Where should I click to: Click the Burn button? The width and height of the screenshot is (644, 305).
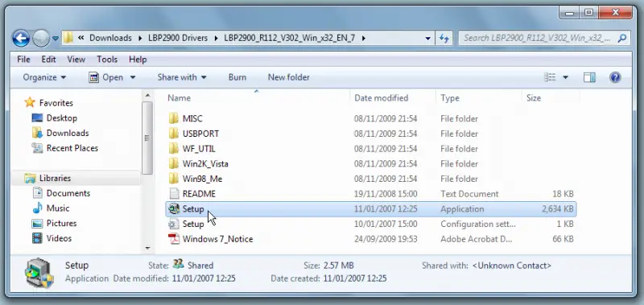237,77
